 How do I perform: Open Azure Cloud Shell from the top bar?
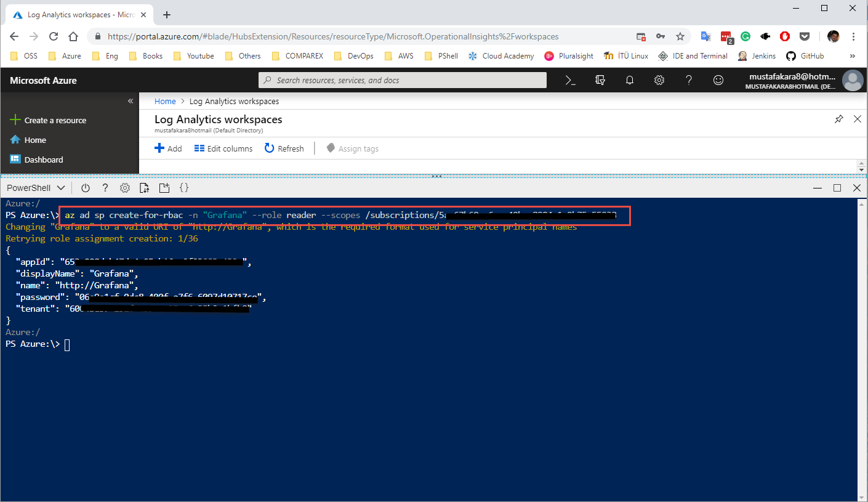[x=571, y=80]
